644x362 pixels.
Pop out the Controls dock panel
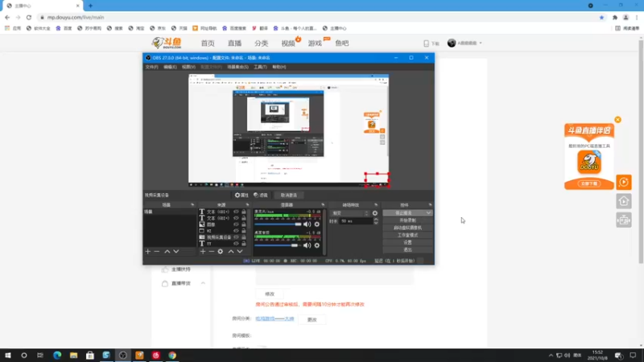(x=430, y=204)
